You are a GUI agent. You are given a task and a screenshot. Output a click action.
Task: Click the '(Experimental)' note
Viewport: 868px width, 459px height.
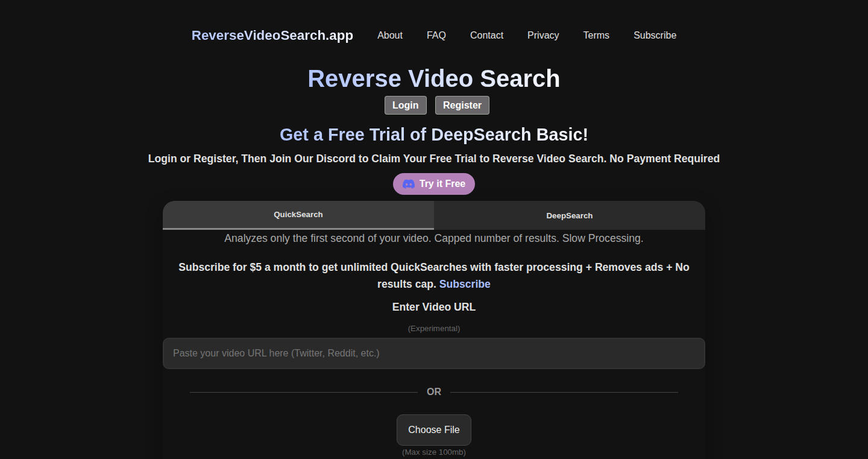tap(434, 329)
